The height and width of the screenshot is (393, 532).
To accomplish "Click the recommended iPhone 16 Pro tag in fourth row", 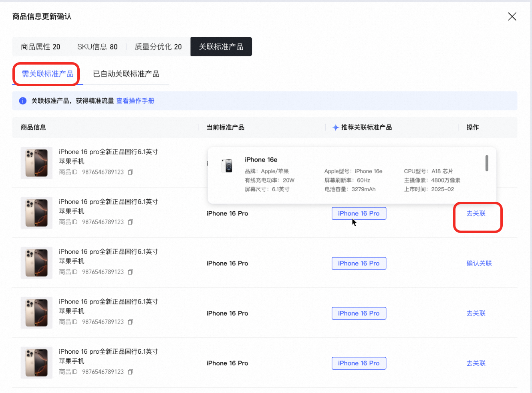I will tap(359, 313).
